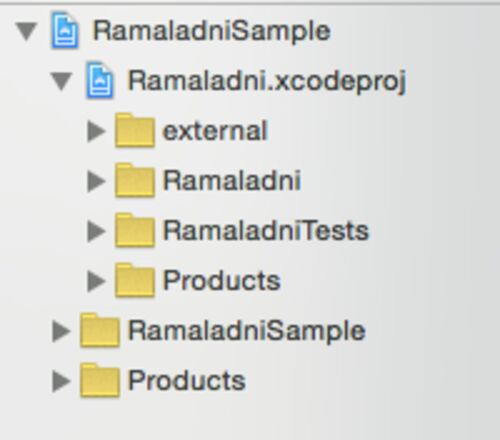Click the bottom Products folder icon
This screenshot has height=440, width=500.
pos(100,380)
